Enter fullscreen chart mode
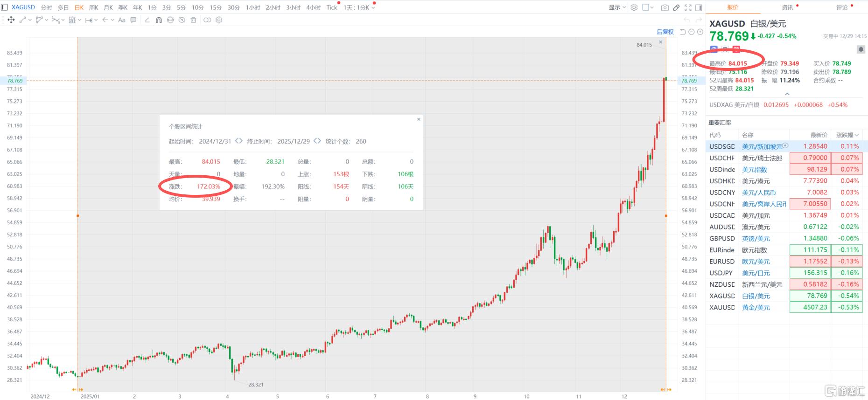 pos(688,7)
